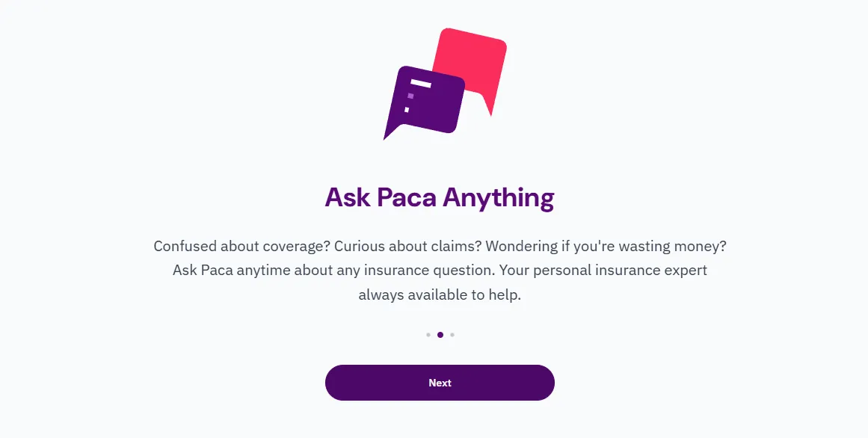The height and width of the screenshot is (438, 868).
Task: Click the description paragraph about insurance questions
Action: [440, 270]
